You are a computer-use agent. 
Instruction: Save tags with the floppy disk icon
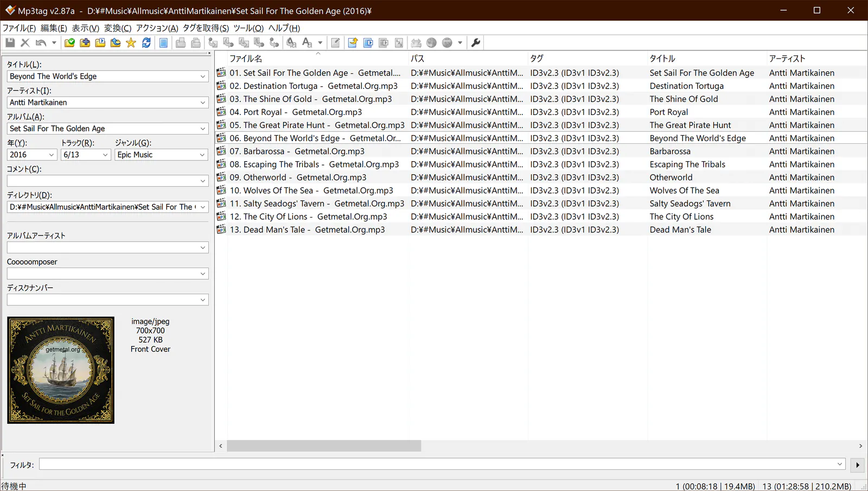(x=10, y=43)
